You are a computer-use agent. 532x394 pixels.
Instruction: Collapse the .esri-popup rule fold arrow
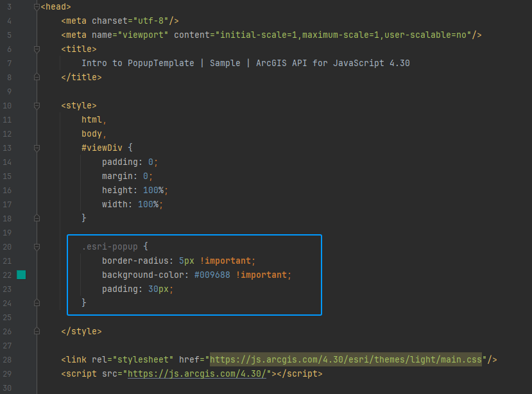[37, 246]
